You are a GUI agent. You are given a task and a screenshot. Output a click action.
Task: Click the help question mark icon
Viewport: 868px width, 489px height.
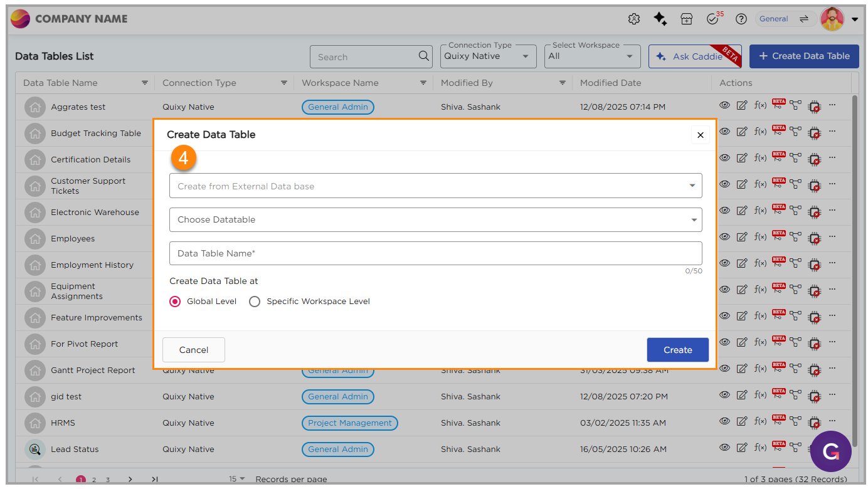(741, 19)
